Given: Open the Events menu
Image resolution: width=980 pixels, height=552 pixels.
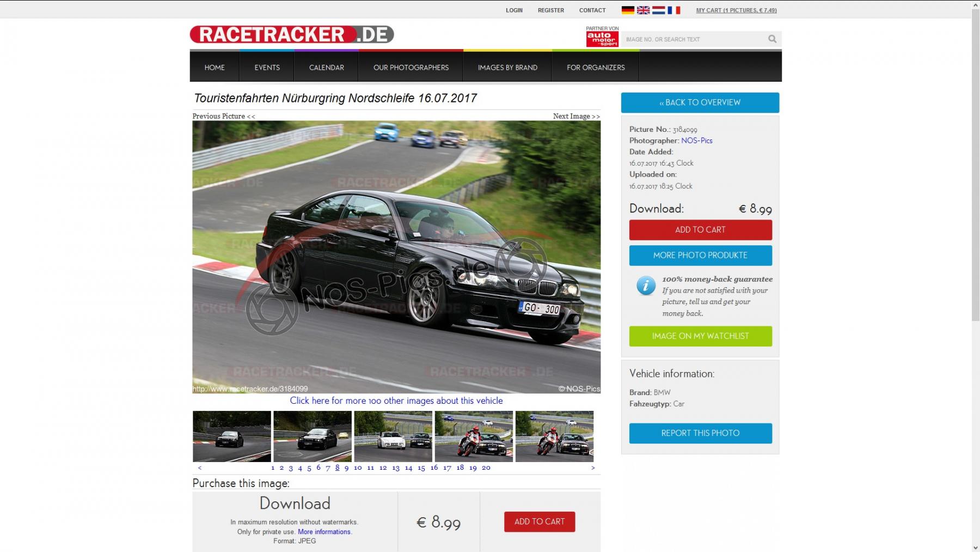Looking at the screenshot, I should pos(267,68).
